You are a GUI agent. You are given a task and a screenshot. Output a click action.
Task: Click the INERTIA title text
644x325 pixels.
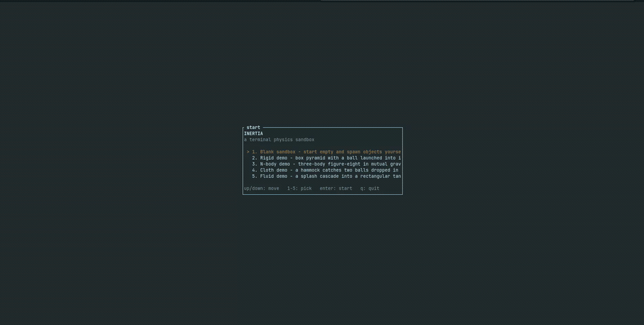coord(253,133)
